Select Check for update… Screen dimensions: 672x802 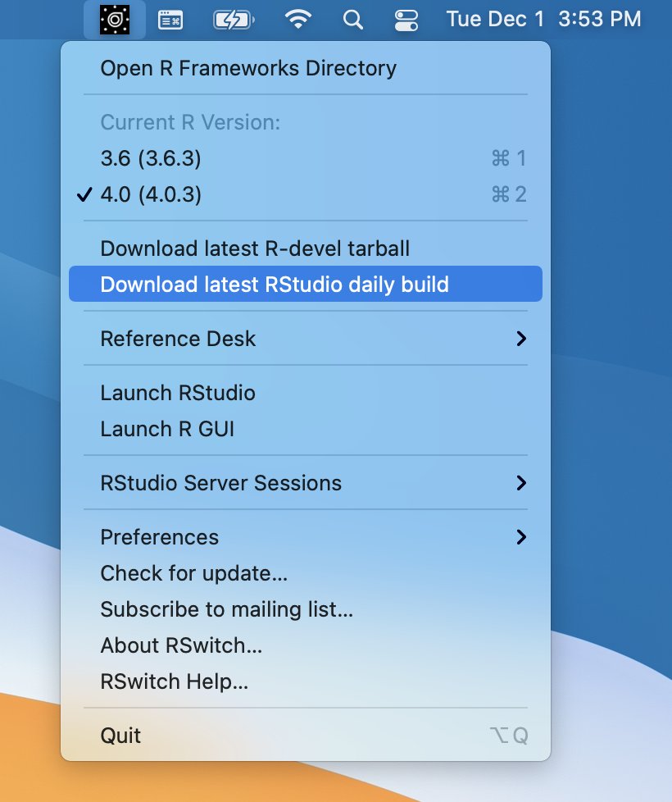(x=306, y=573)
